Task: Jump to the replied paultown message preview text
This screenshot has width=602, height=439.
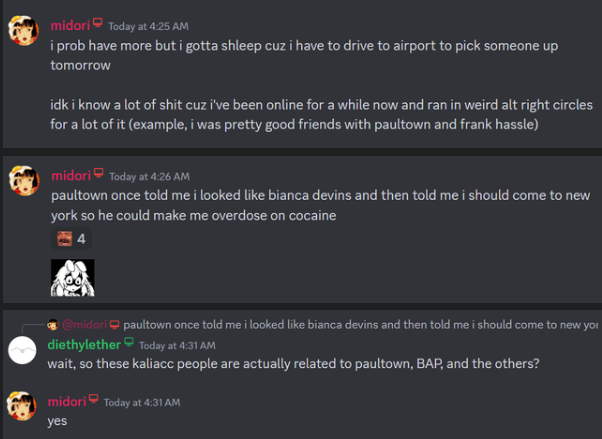Action: click(x=361, y=325)
